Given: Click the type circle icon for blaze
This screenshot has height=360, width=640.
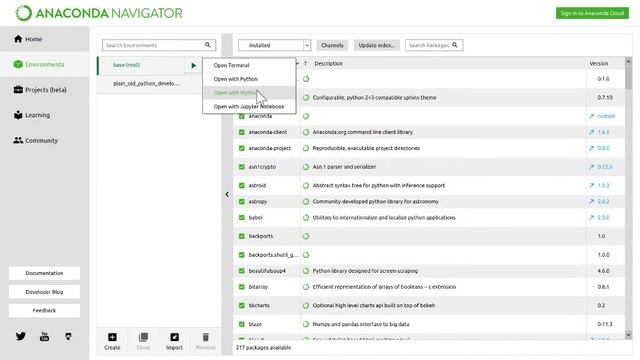Looking at the screenshot, I should pyautogui.click(x=306, y=324).
